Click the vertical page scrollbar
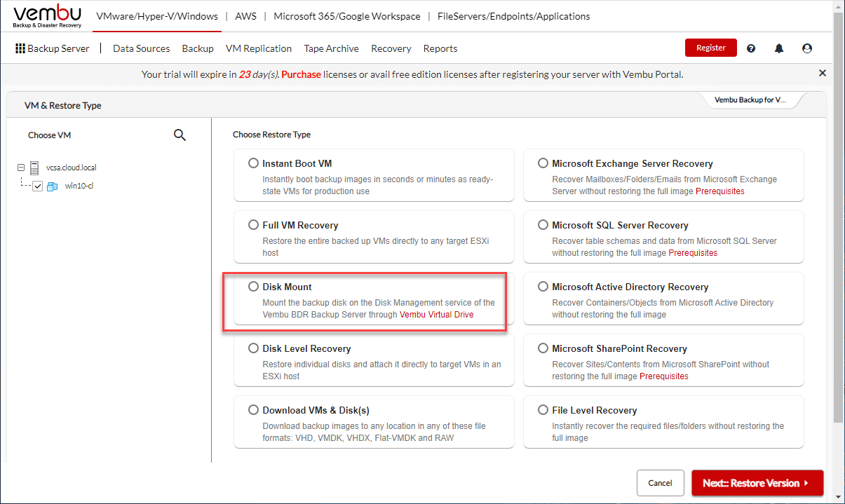The image size is (845, 504). point(838,210)
